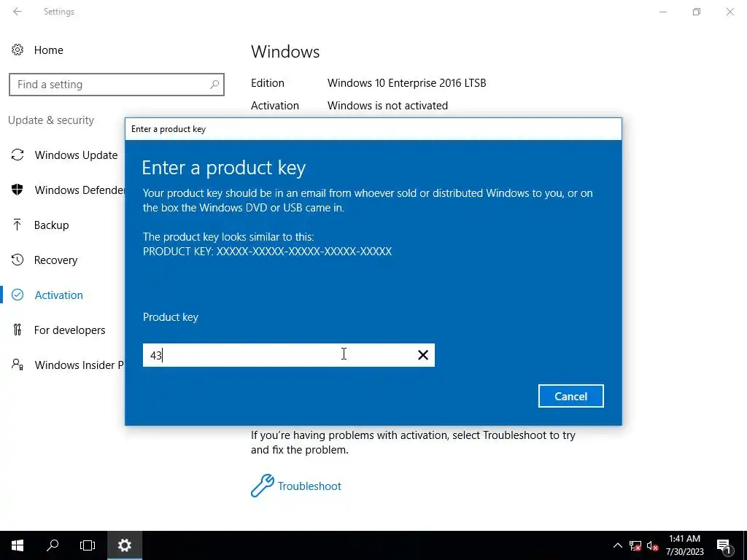Open the Windows Start menu
This screenshot has width=747, height=560.
coord(18,545)
